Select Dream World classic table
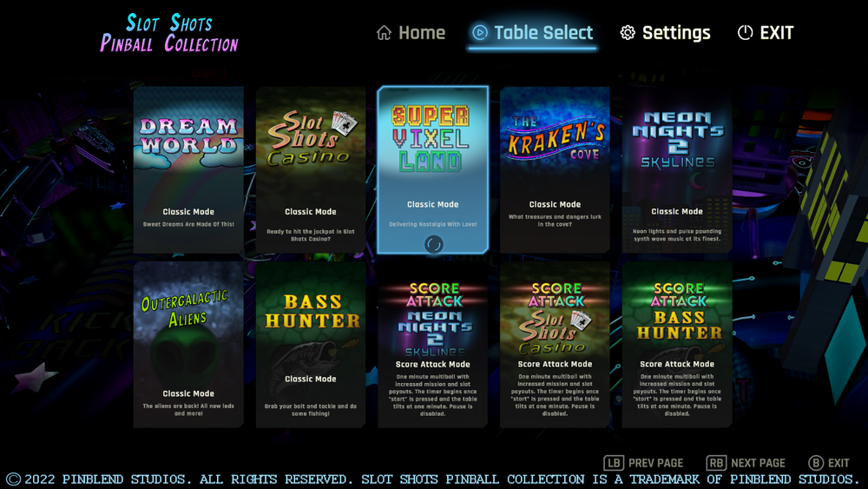This screenshot has width=868, height=489. (x=188, y=169)
